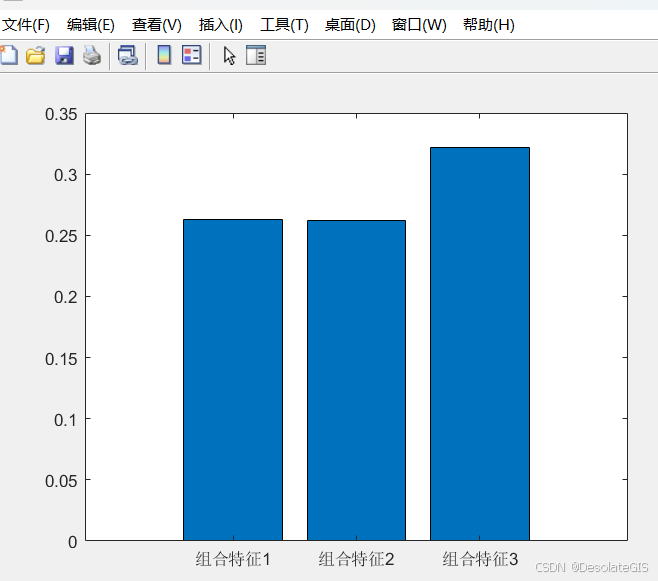Viewport: 658px width, 581px height.
Task: Click the y-axis tick label 0.3
Action: pyautogui.click(x=66, y=175)
